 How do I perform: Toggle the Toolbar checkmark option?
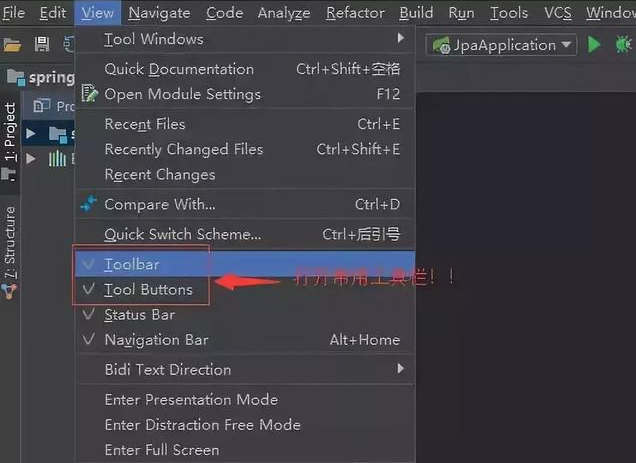pyautogui.click(x=245, y=265)
